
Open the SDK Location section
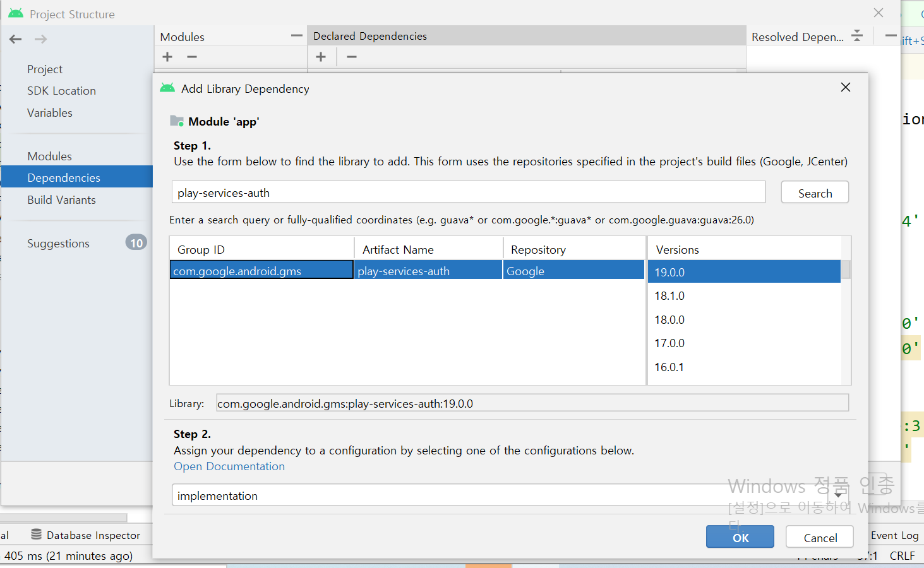(x=61, y=91)
